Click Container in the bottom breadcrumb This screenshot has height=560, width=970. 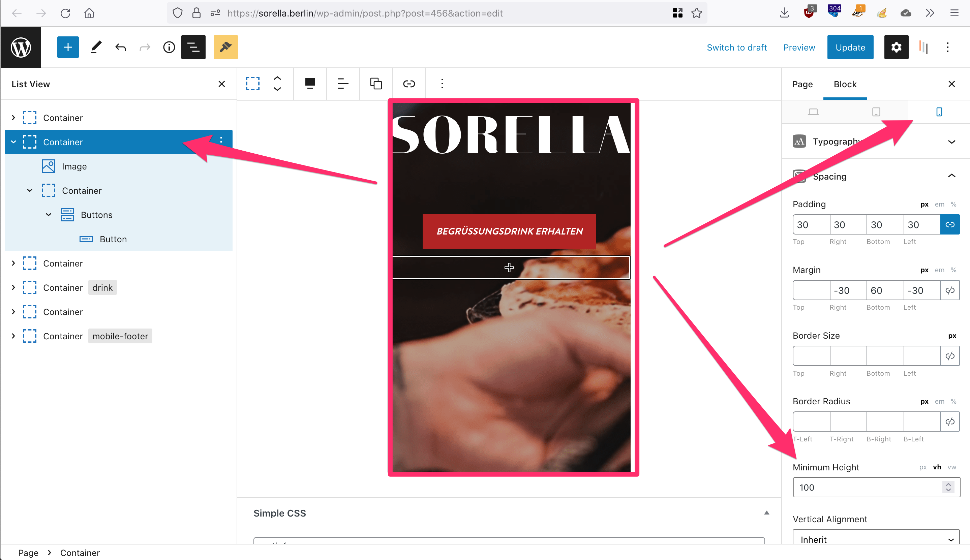pos(80,553)
